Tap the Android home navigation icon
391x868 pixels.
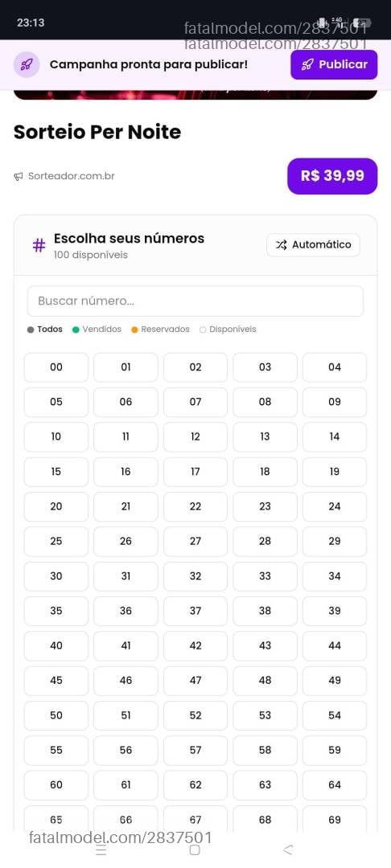tap(195, 850)
